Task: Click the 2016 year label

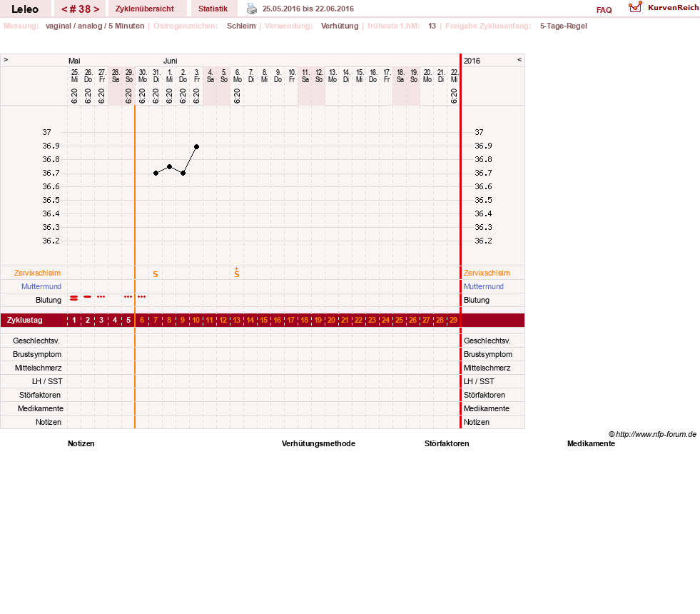Action: click(472, 61)
